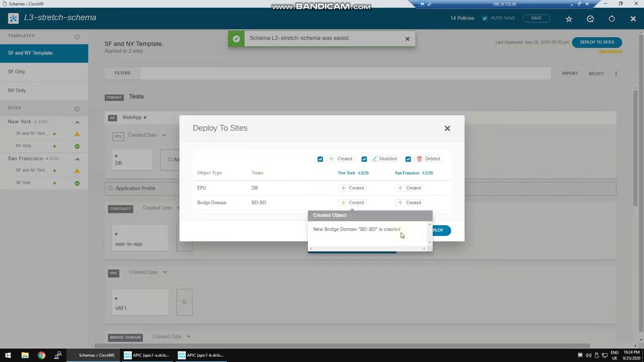Click the IMPORT button

[x=570, y=73]
